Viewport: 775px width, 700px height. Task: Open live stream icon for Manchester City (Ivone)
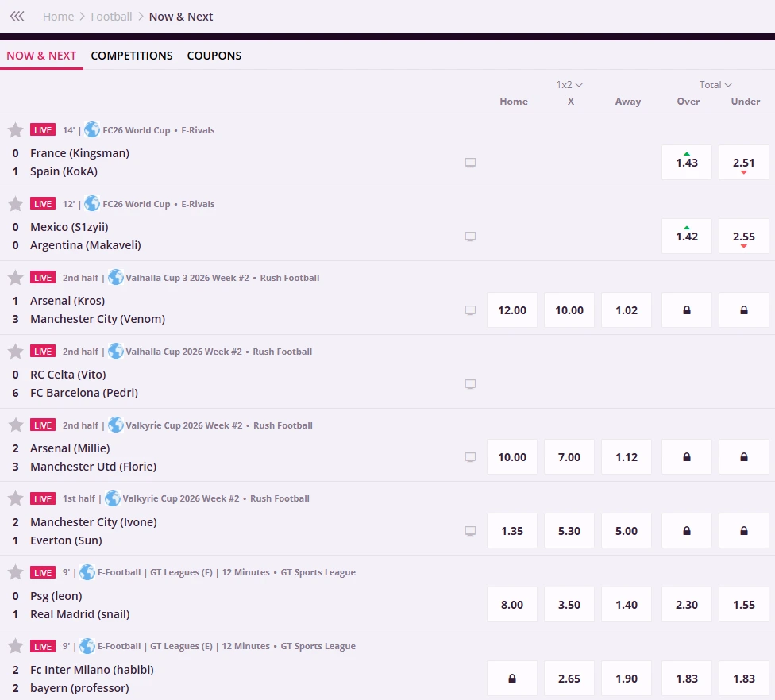coord(470,531)
